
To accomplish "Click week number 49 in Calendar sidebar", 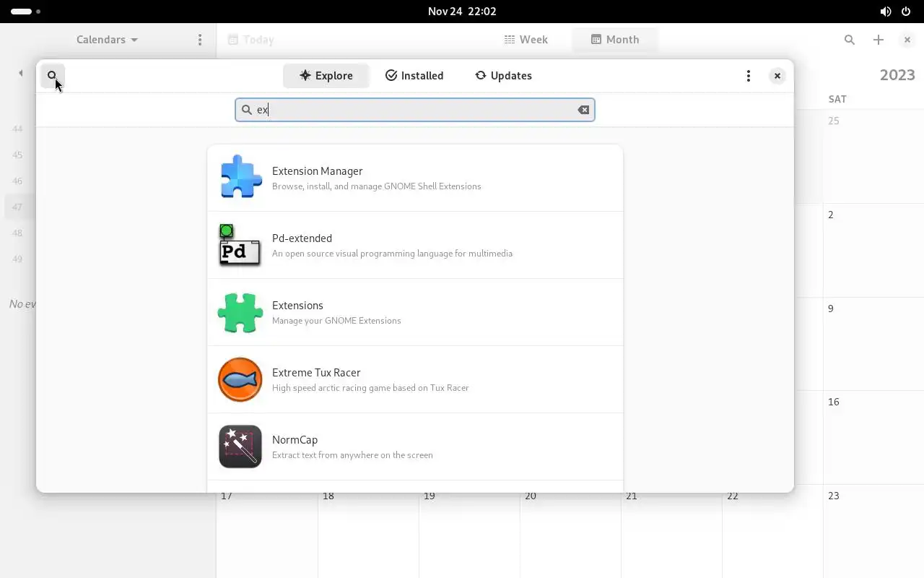I will 17,259.
